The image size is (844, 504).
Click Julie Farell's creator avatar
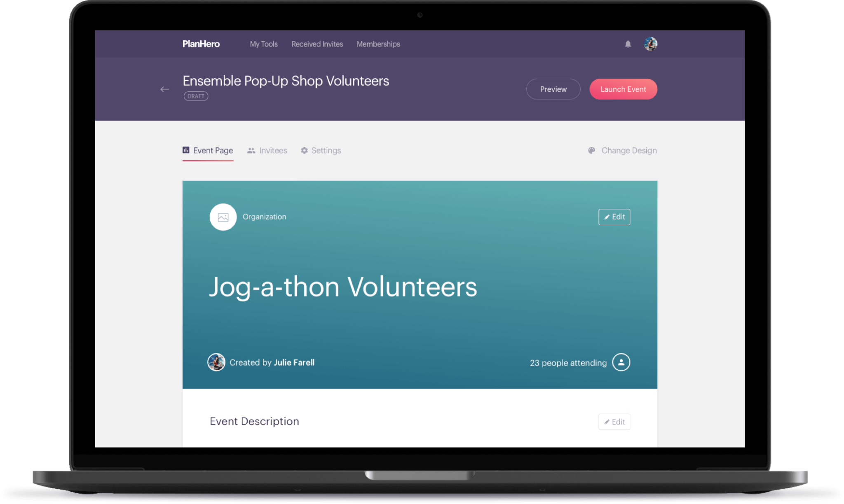tap(216, 362)
